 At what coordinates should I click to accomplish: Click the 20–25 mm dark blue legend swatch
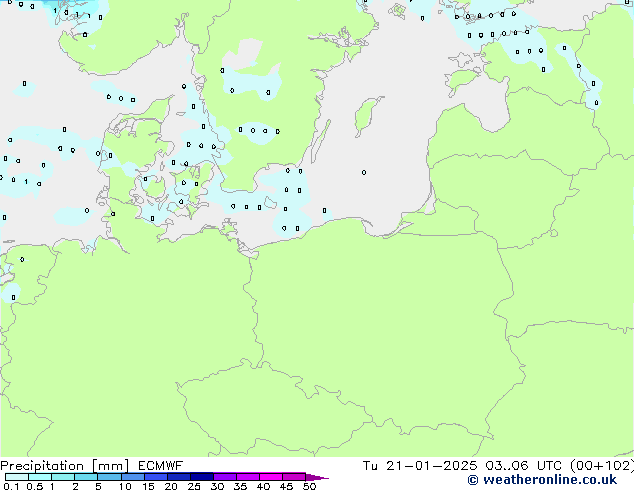[178, 477]
